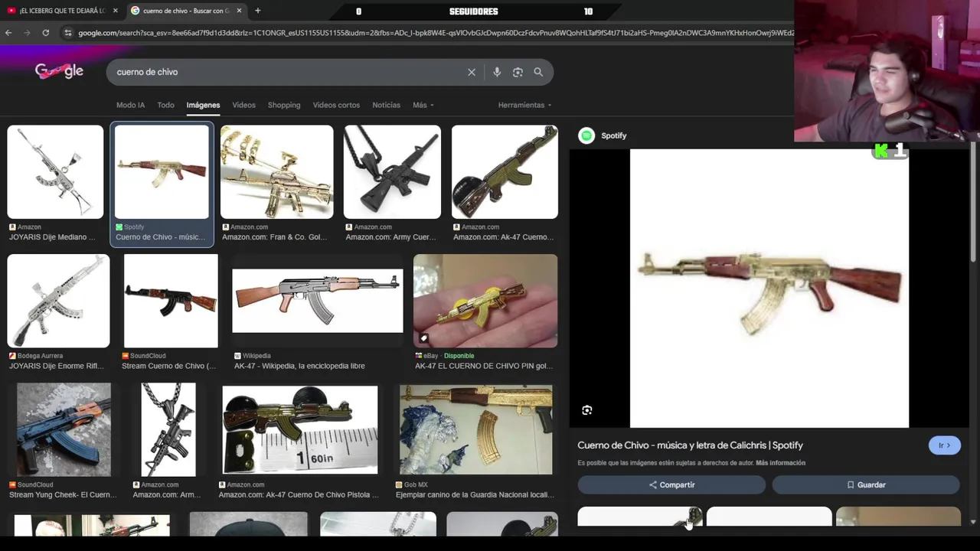Open Google Lens image search icon
Viewport: 980px width, 551px height.
518,72
